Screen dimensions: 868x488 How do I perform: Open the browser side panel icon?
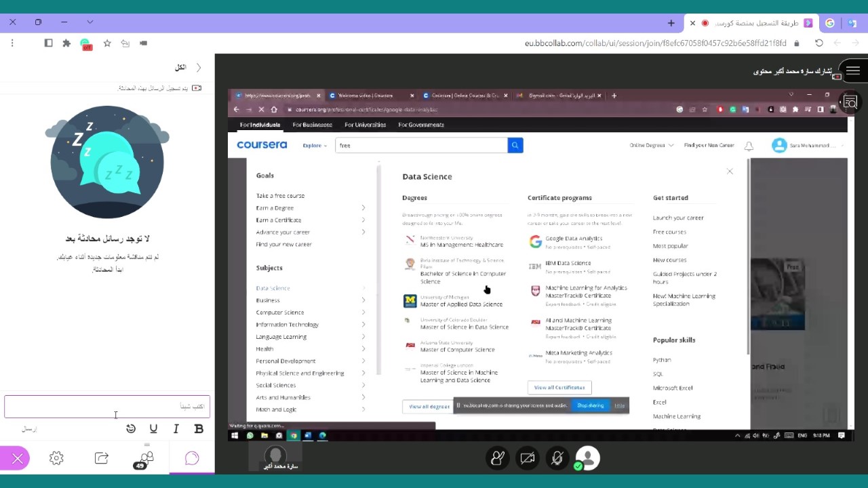click(48, 43)
